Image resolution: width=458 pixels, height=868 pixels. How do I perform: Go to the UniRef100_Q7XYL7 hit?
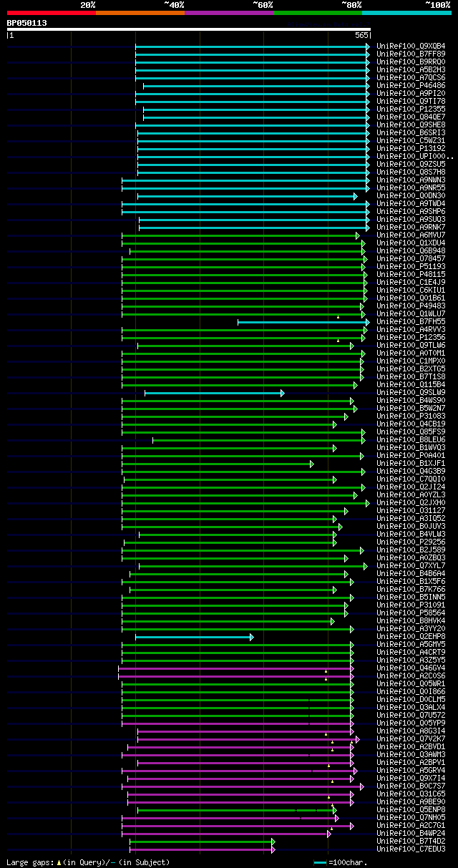coord(411,566)
